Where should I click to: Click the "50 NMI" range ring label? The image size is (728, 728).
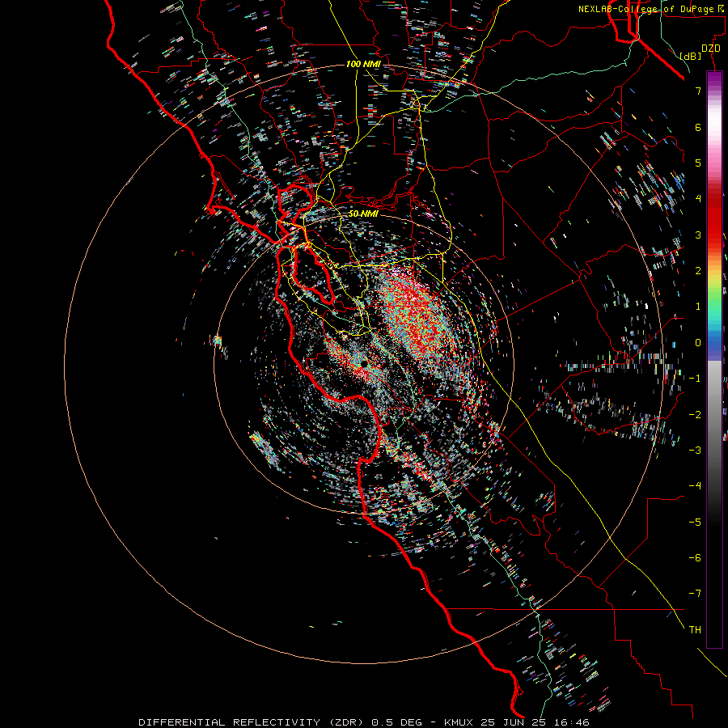pos(363,214)
